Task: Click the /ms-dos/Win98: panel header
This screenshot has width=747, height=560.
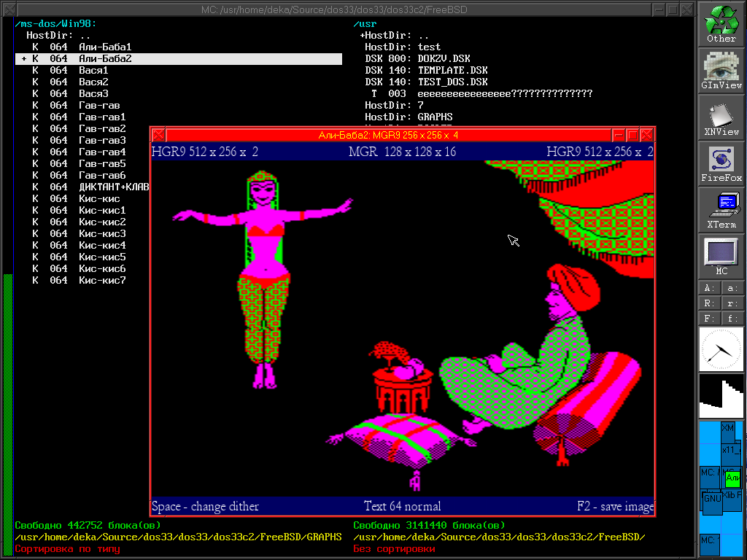Action: click(55, 24)
